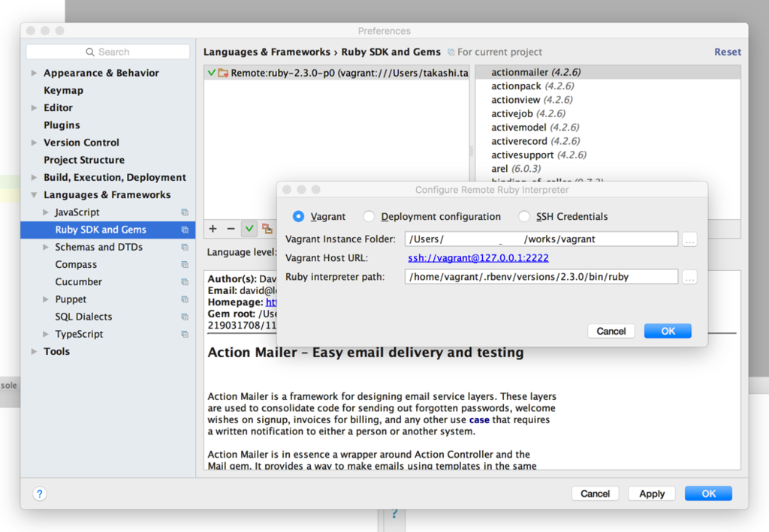Click the Languages & Frameworks breadcrumb
The image size is (769, 532).
(x=267, y=52)
